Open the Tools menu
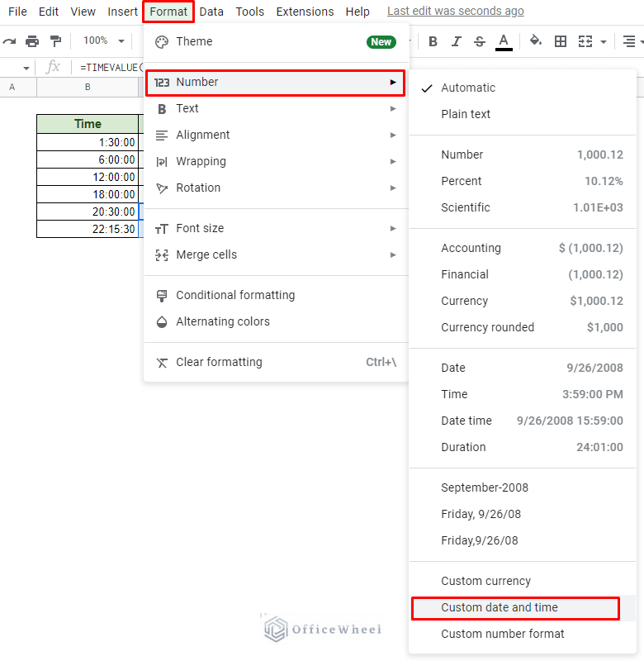This screenshot has height=661, width=644. [x=250, y=12]
